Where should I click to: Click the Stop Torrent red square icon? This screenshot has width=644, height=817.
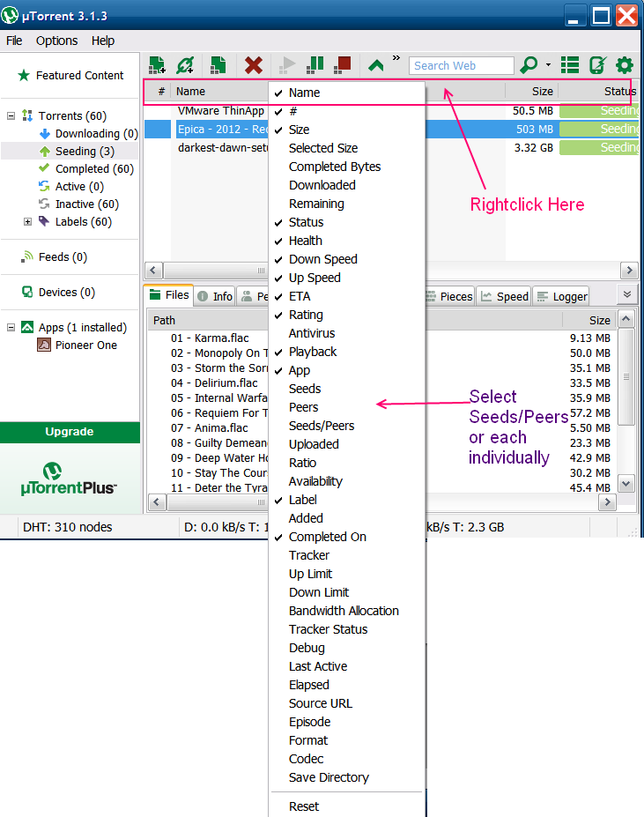[x=343, y=65]
